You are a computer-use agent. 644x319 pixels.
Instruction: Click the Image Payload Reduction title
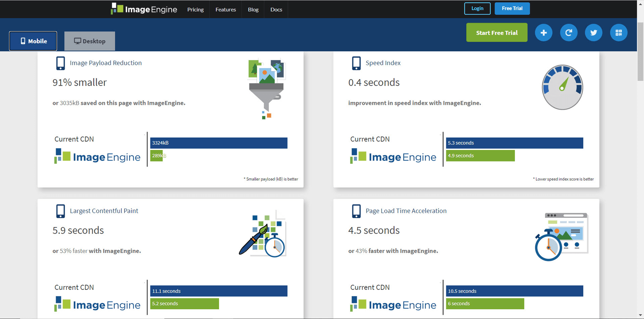pos(106,63)
